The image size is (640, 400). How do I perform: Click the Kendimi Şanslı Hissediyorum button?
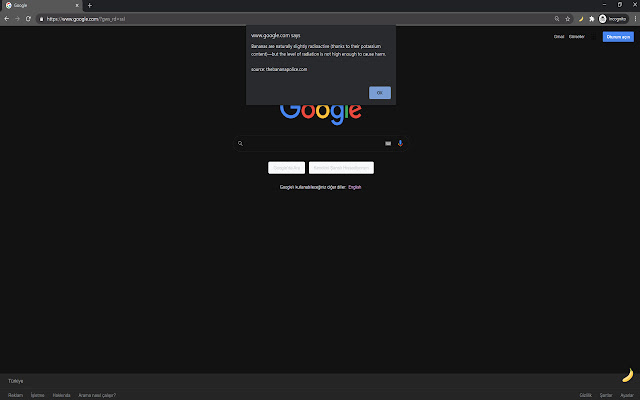click(x=341, y=168)
